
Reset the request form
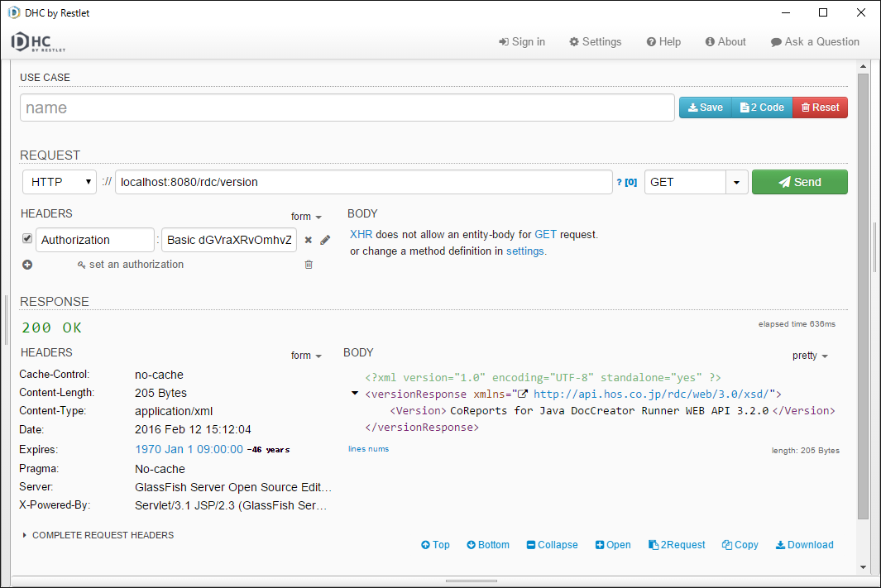pos(821,108)
